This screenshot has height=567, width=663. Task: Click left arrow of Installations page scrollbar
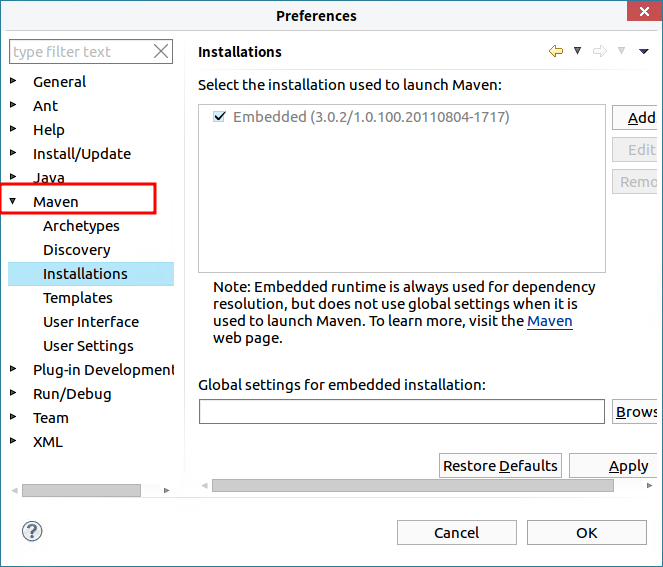pyautogui.click(x=205, y=485)
